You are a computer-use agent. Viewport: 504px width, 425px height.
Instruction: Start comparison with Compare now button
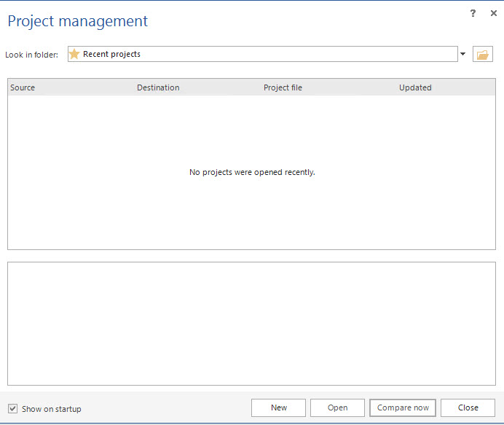point(403,408)
